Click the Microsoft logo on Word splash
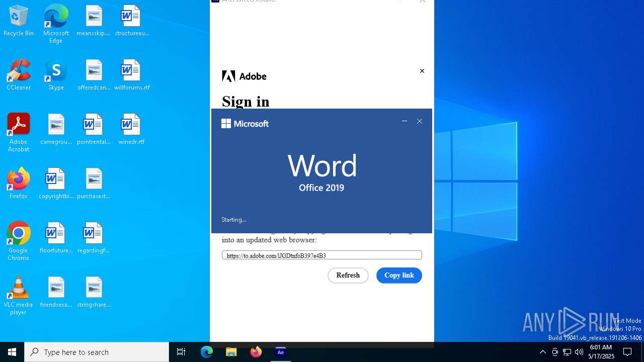644x362 pixels. pyautogui.click(x=245, y=124)
